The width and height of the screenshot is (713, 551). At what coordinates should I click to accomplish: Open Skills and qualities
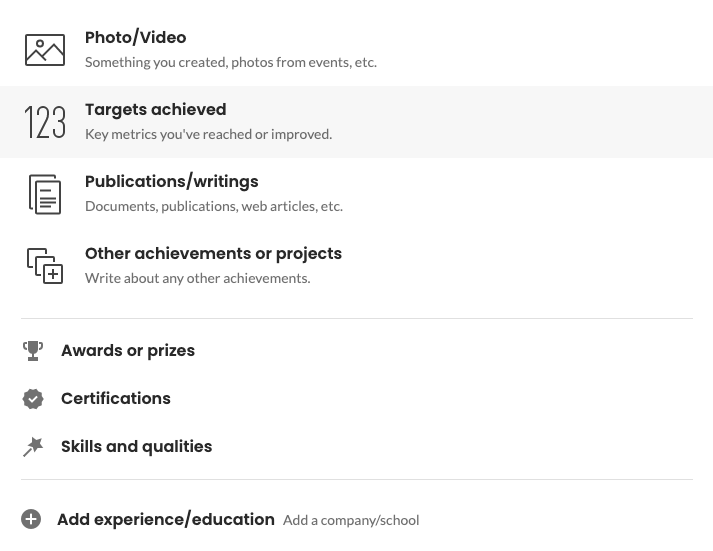(x=136, y=446)
